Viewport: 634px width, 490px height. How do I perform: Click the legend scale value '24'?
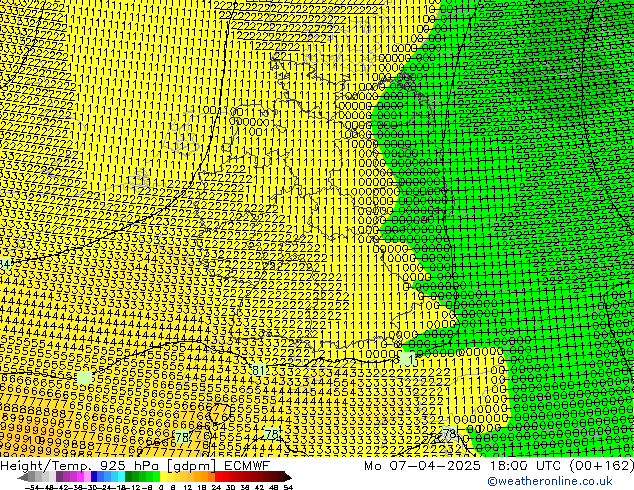click(x=216, y=488)
